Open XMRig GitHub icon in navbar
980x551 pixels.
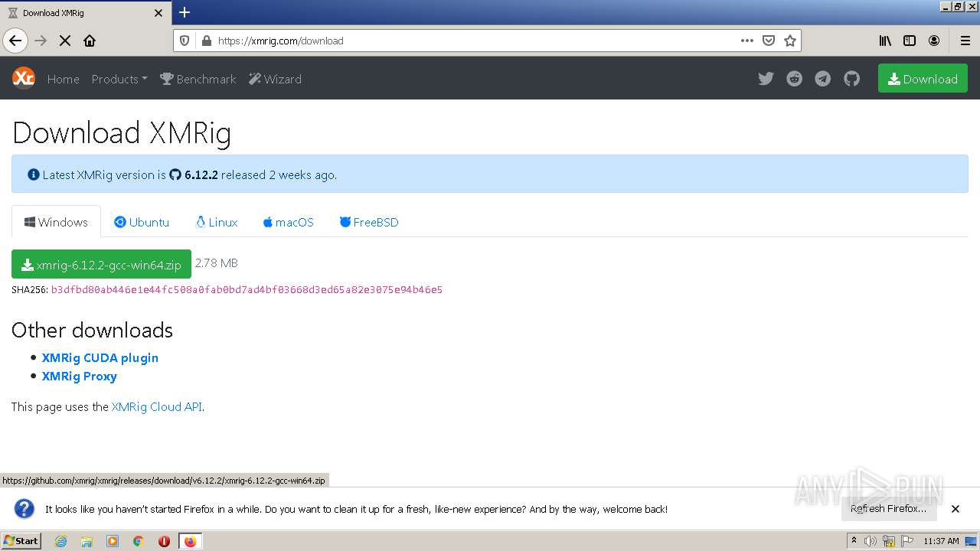pos(852,79)
